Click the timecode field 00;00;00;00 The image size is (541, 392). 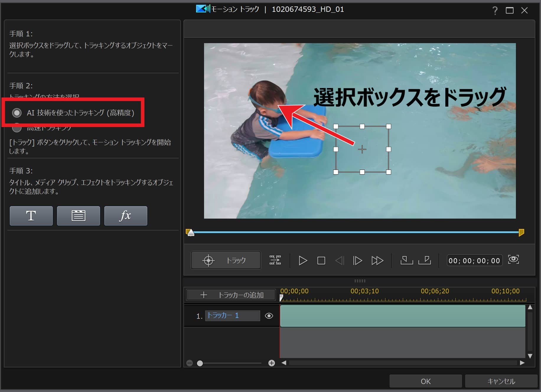tap(475, 261)
